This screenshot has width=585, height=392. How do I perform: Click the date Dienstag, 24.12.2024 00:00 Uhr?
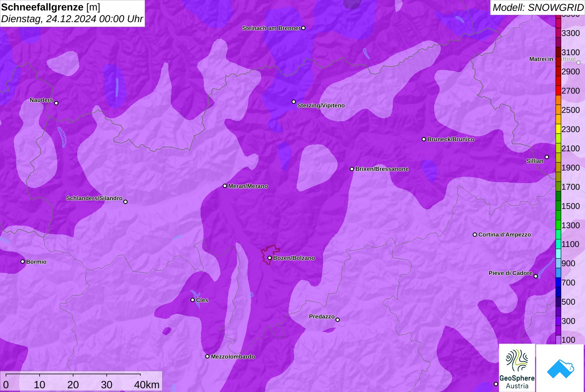tap(72, 19)
